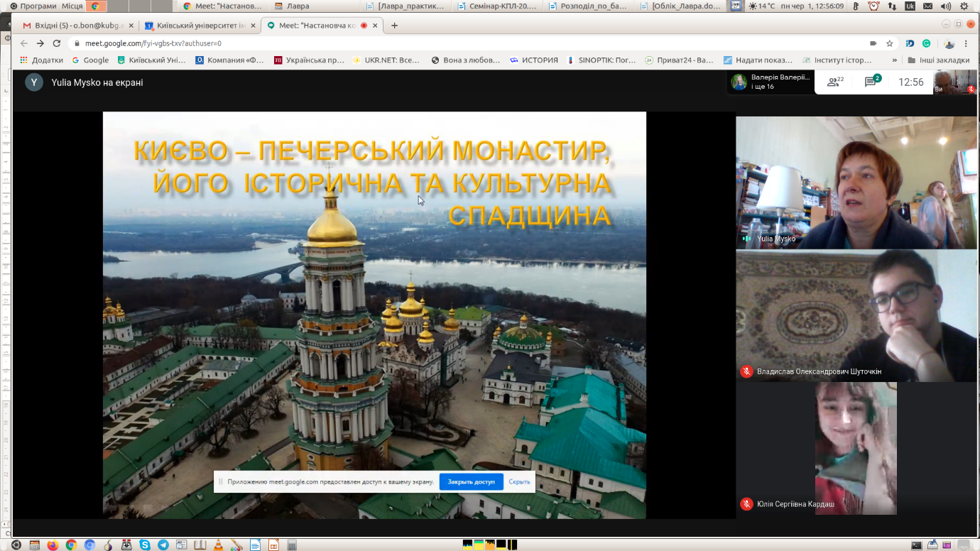The image size is (980, 551).
Task: Click the Скрыть link in the sharing bar
Action: coord(519,481)
